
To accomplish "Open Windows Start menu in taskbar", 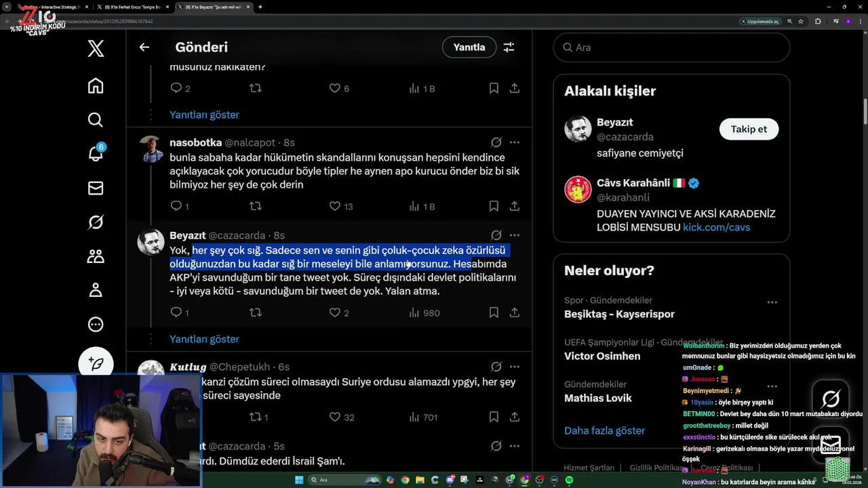I will tap(299, 480).
